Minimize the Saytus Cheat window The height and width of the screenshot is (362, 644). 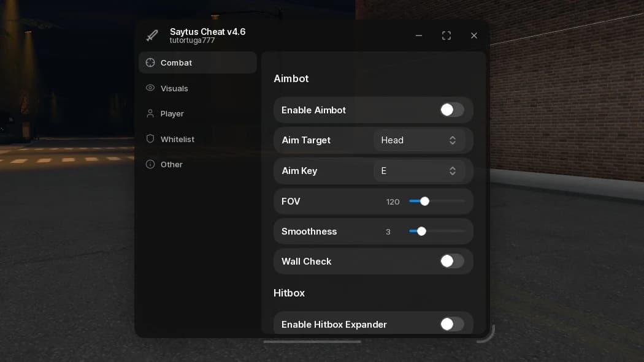point(419,36)
